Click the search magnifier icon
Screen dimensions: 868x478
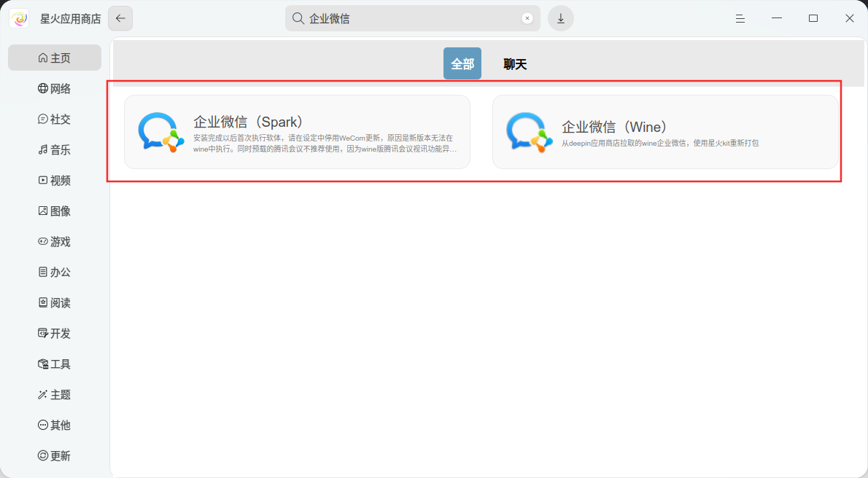(298, 19)
